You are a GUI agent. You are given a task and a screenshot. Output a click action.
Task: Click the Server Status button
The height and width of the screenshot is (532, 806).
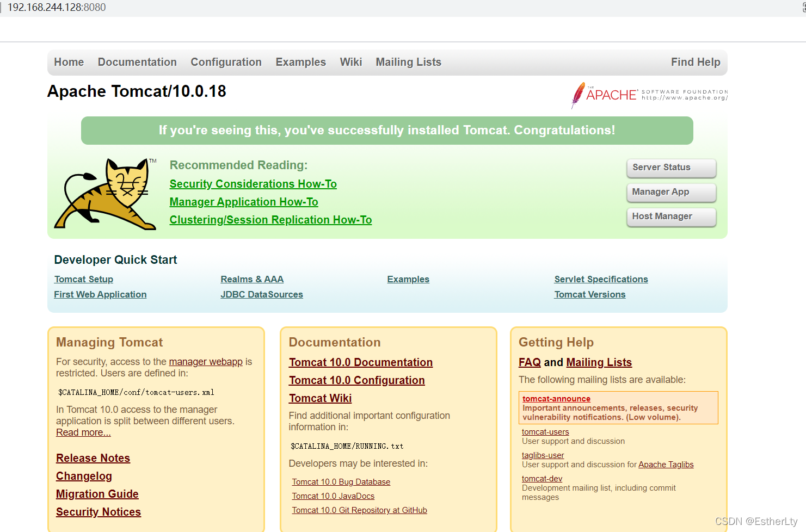[671, 168]
